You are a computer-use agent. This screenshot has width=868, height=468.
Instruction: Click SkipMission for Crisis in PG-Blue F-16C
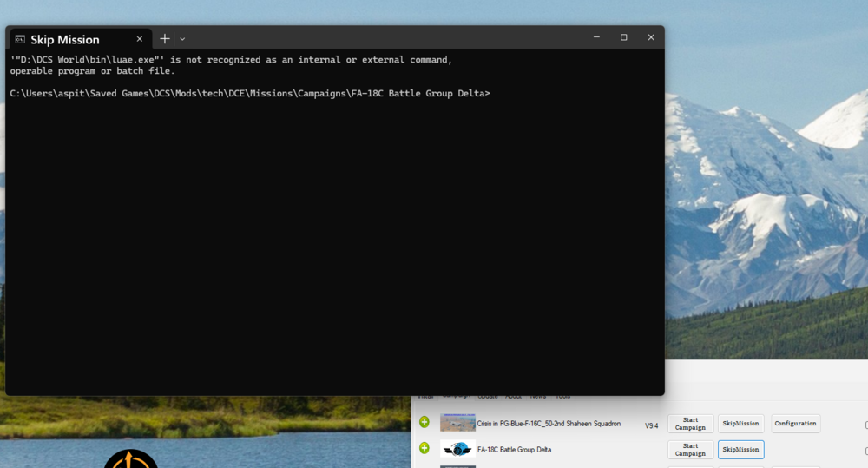740,424
